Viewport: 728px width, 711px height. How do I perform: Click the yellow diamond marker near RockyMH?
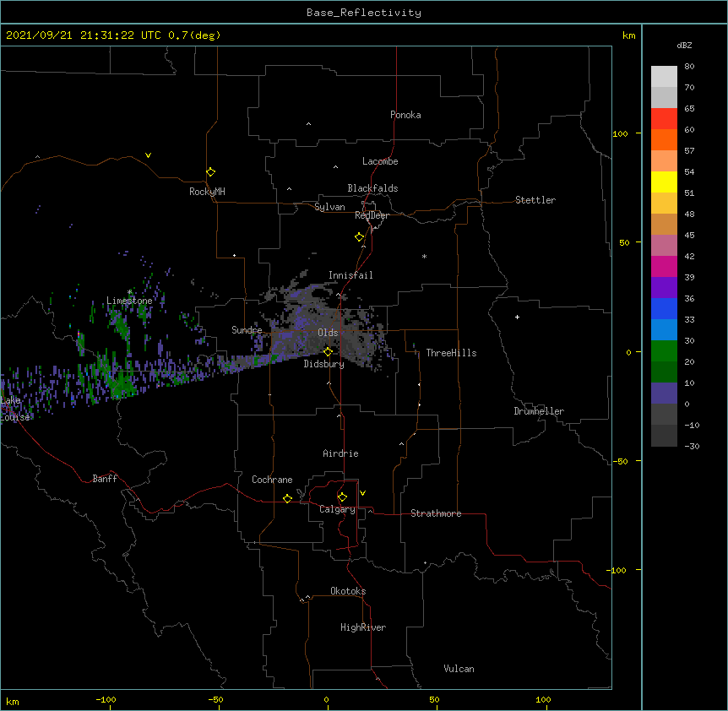211,172
